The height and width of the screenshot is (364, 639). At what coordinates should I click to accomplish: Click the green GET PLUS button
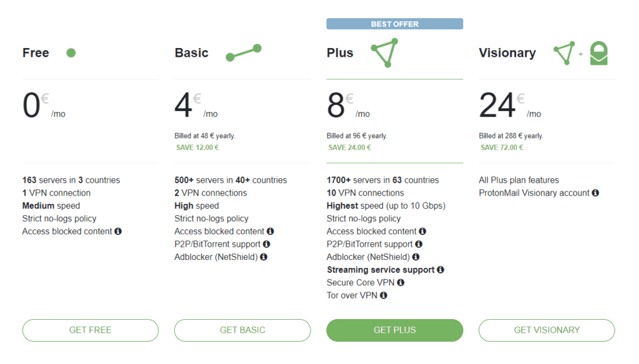394,330
